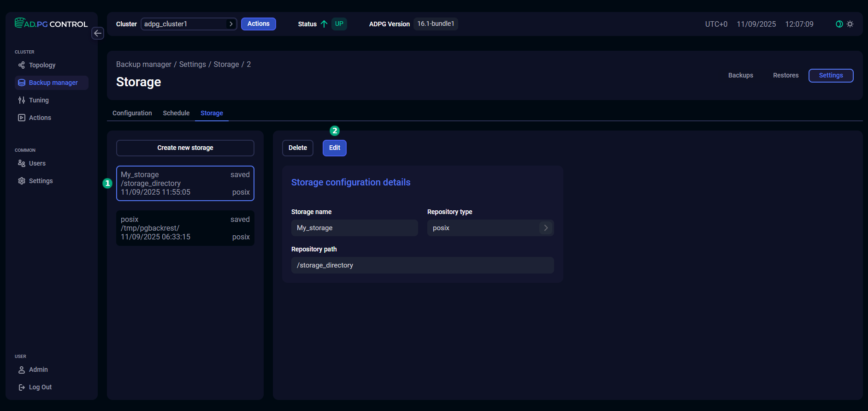Image resolution: width=868 pixels, height=411 pixels.
Task: Click the Actions play icon in sidebar
Action: [22, 118]
